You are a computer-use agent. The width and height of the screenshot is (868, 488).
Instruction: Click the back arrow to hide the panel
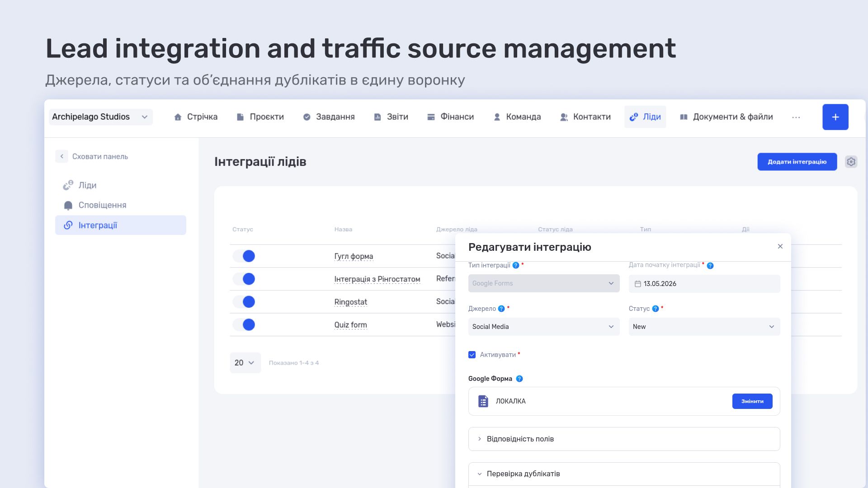pyautogui.click(x=61, y=156)
